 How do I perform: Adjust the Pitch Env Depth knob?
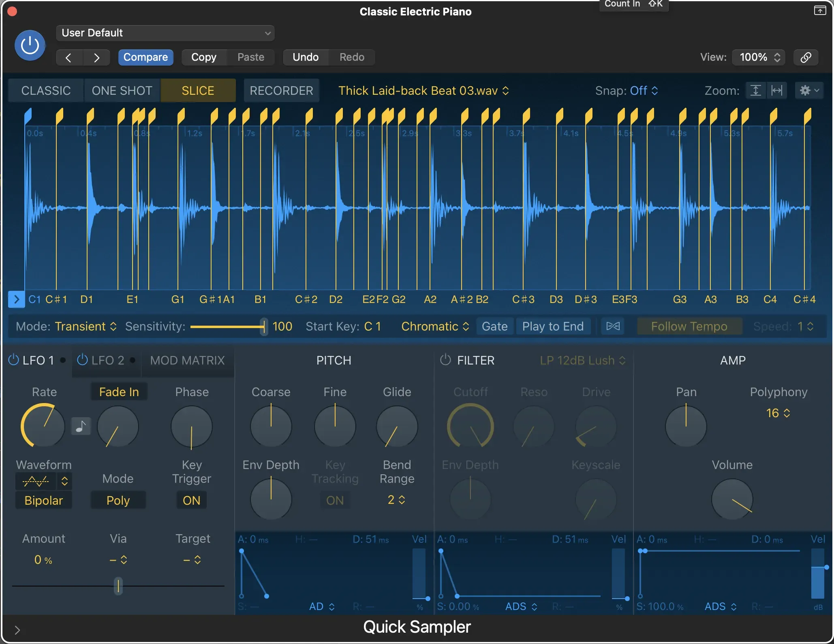pos(271,499)
